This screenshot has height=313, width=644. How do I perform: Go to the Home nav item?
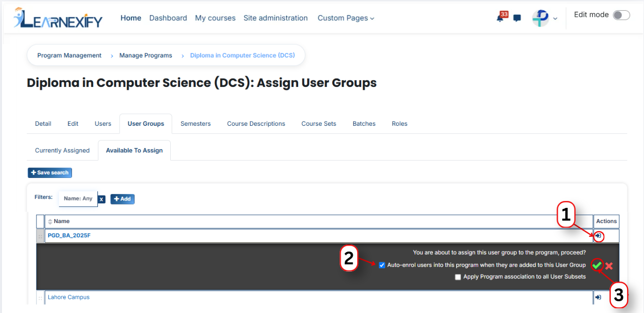pos(131,18)
